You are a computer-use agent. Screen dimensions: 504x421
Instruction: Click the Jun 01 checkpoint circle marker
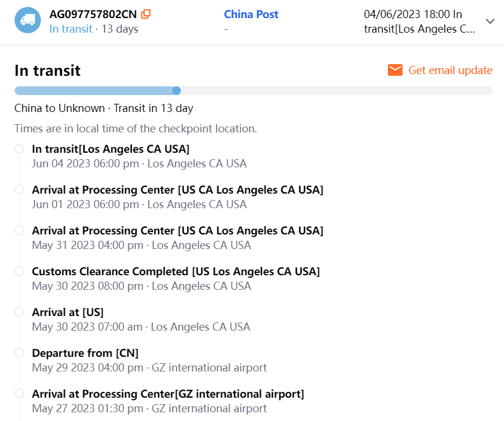(x=19, y=190)
